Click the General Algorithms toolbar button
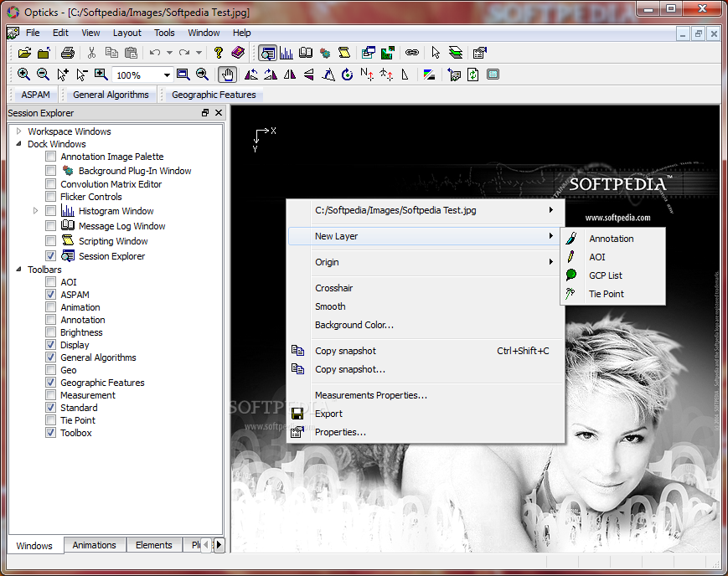Screen dimensions: 728x576 click(111, 95)
